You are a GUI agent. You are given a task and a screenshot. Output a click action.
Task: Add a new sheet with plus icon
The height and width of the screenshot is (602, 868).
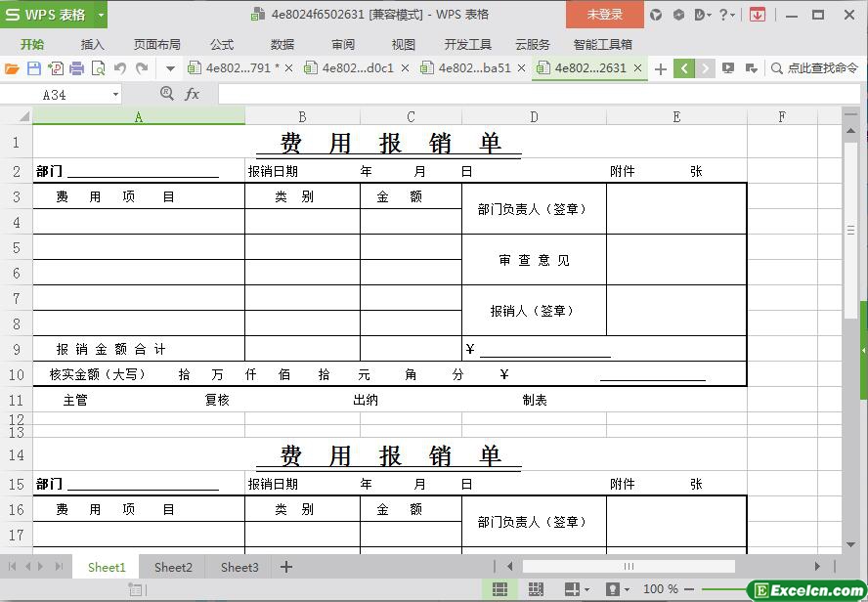point(286,567)
